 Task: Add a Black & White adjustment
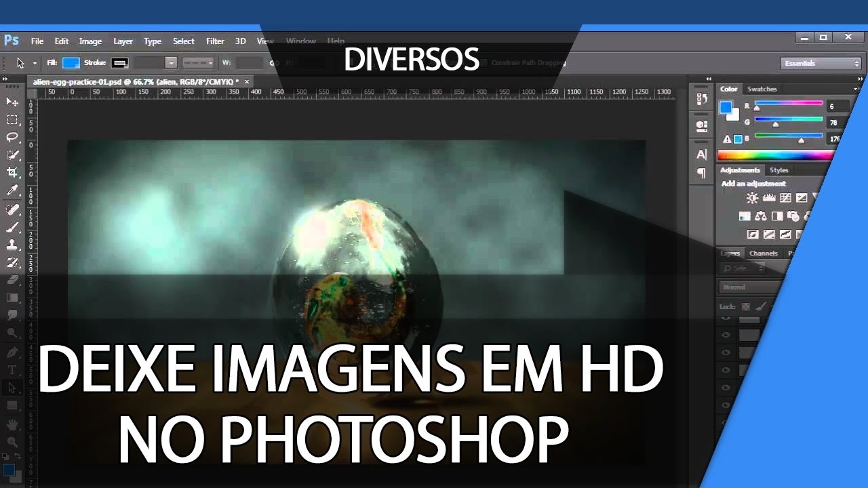click(777, 216)
